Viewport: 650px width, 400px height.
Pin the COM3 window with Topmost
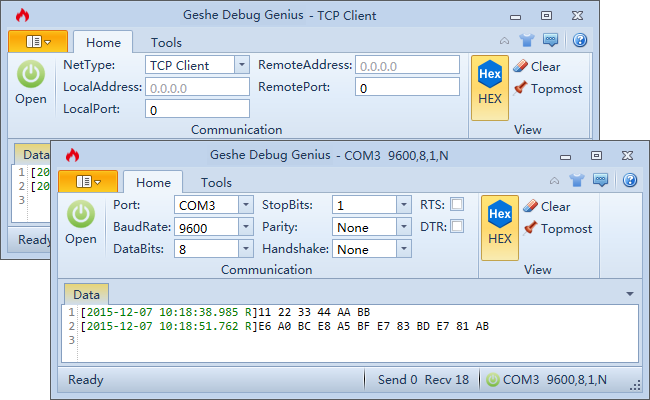click(x=531, y=228)
